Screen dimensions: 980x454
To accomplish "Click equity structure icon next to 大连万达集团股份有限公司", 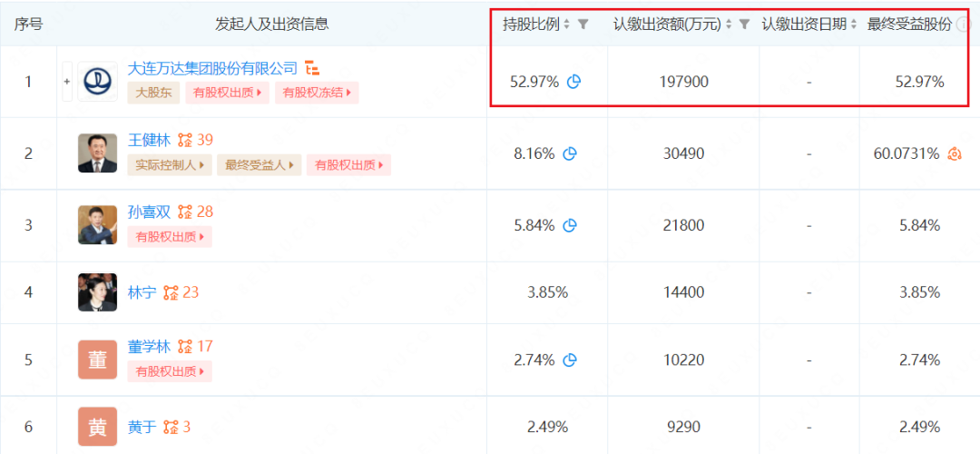I will click(x=312, y=67).
